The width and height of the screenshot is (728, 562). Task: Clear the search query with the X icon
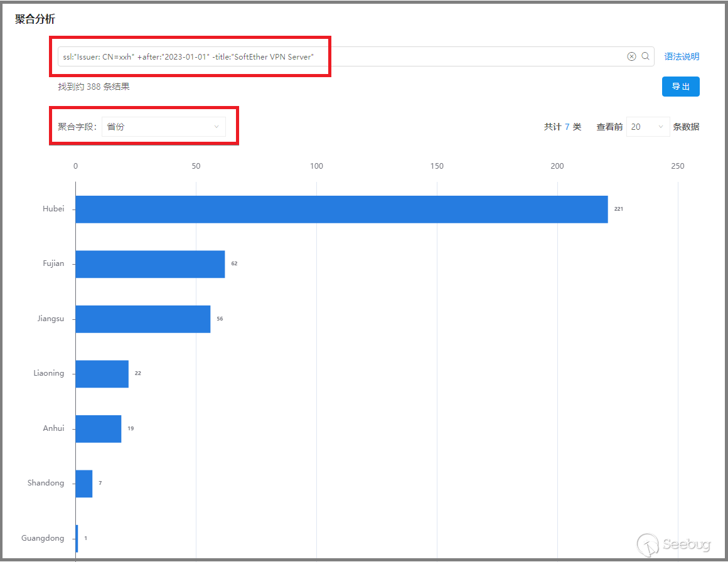click(631, 56)
